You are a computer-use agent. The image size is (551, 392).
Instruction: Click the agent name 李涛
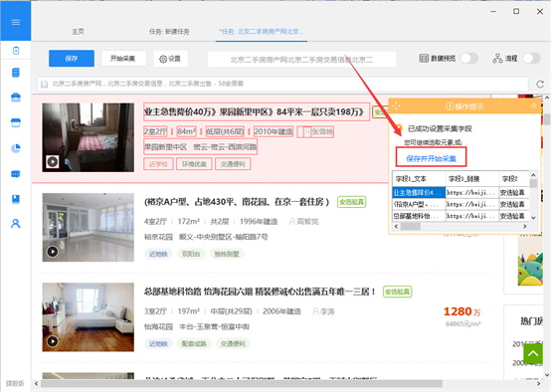point(327,311)
